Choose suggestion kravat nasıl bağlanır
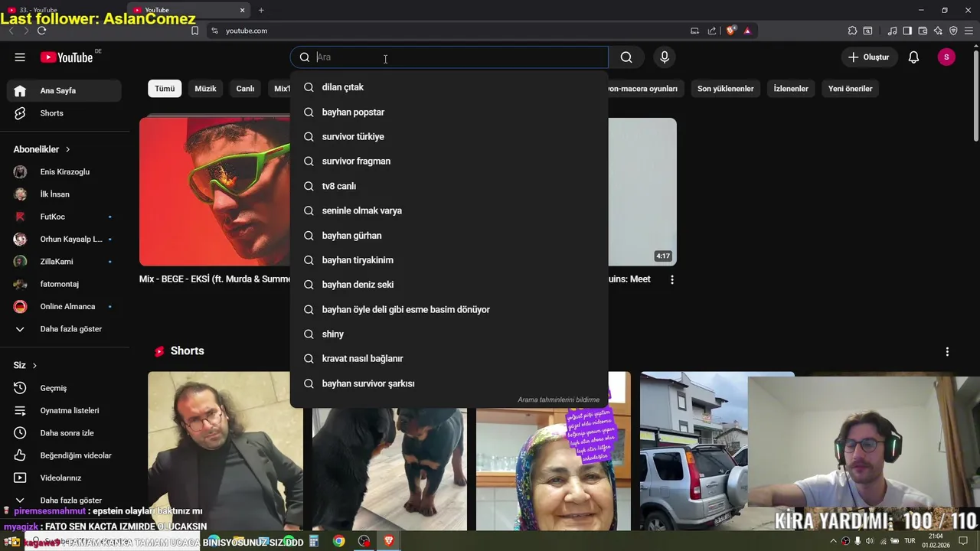 (449, 359)
